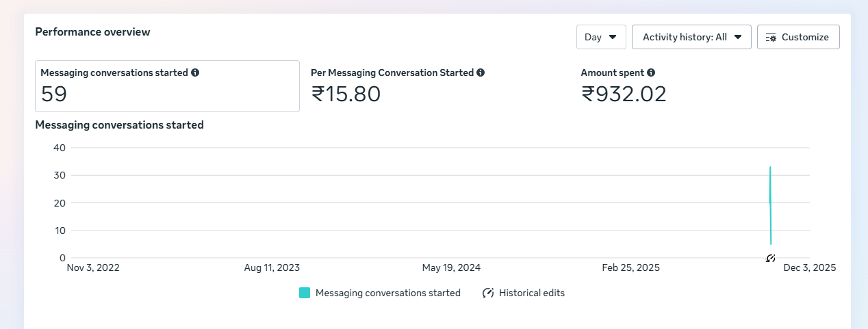
Task: Select the Per Messaging Conversation Started metric
Action: [x=397, y=86]
